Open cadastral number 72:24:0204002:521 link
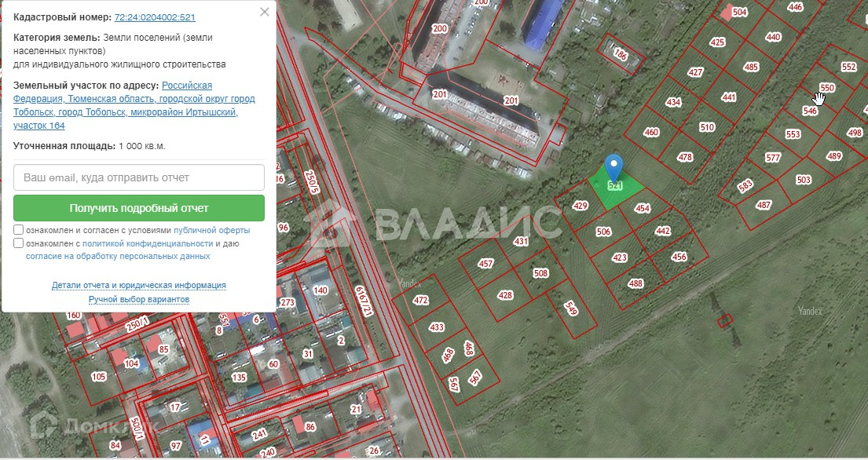The height and width of the screenshot is (460, 868). pyautogui.click(x=155, y=17)
